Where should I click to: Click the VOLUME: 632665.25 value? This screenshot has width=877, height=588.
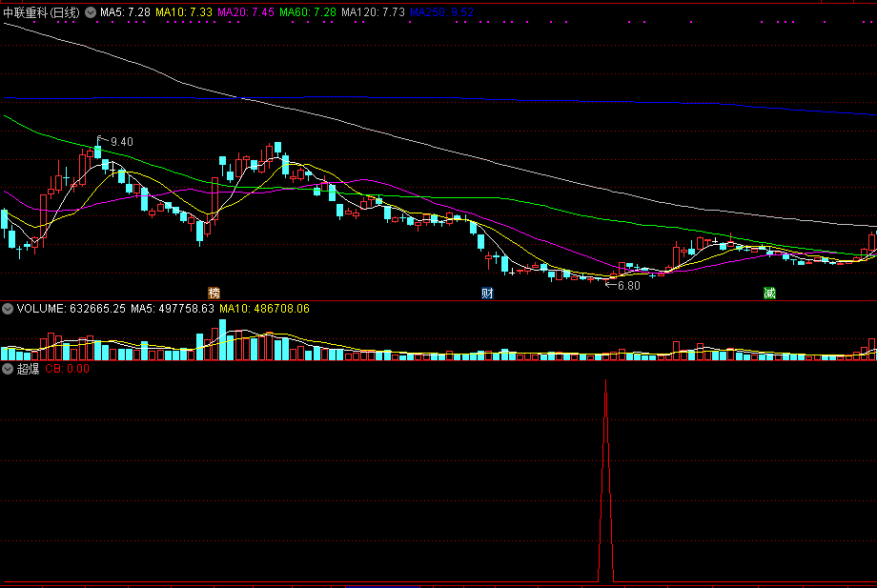71,309
